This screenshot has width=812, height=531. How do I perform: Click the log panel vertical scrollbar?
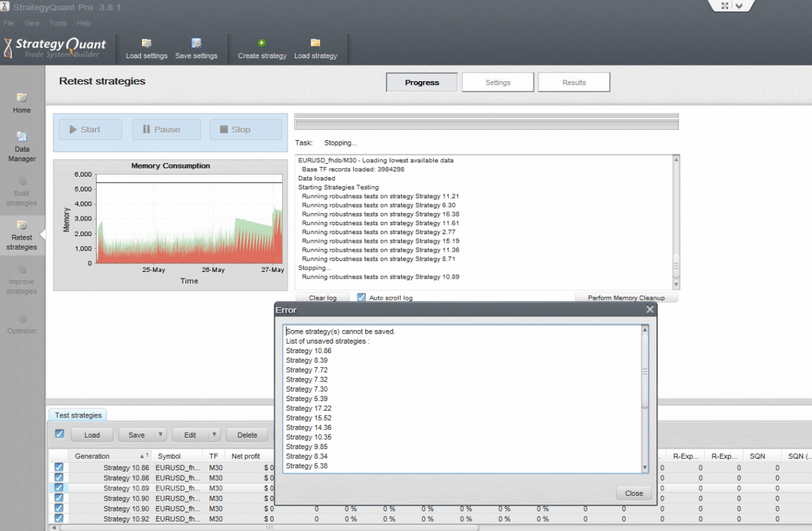(x=675, y=223)
